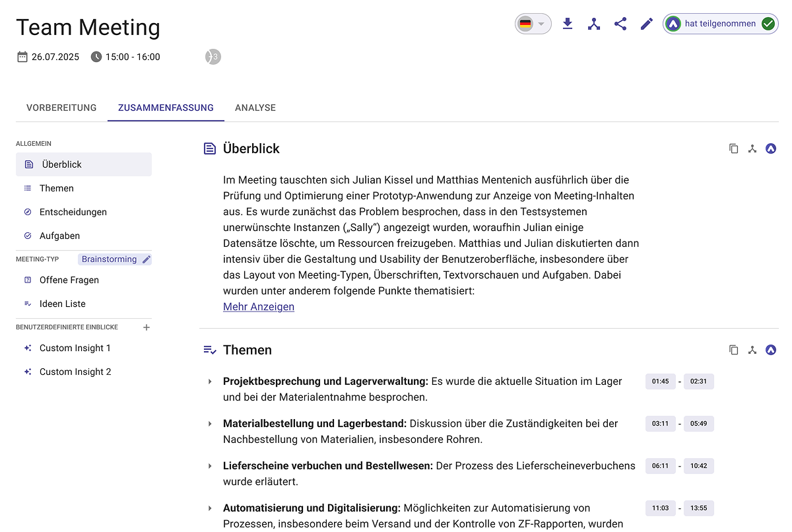Copy the Überblick section content
Screen dimensions: 792x532
pyautogui.click(x=733, y=149)
